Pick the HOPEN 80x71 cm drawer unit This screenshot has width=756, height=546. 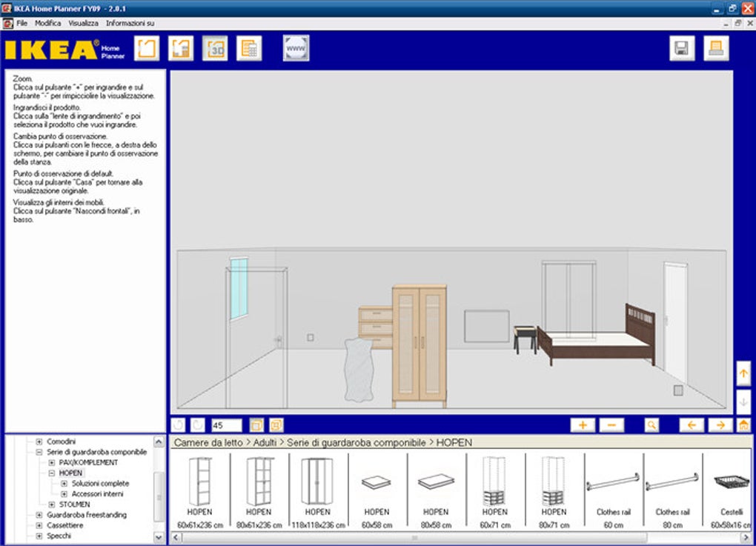point(554,493)
